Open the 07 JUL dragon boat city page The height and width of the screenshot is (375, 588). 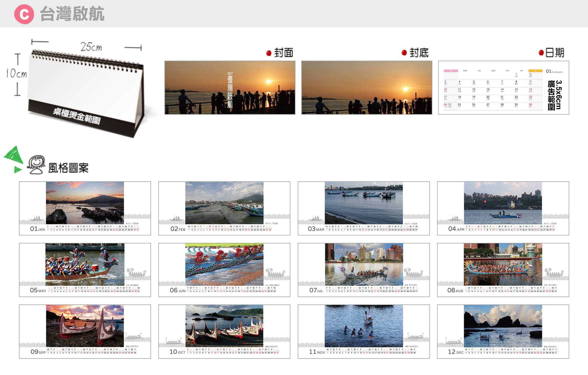[364, 270]
